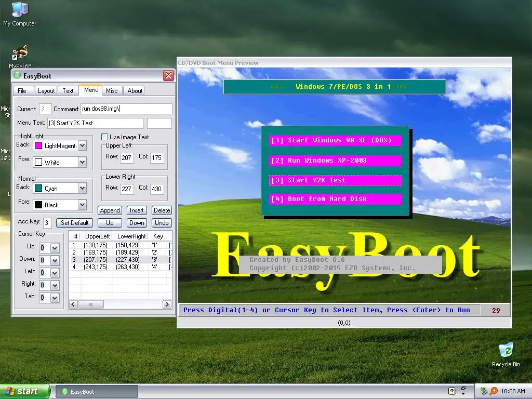
Task: Click the Start button
Action: tap(25, 391)
